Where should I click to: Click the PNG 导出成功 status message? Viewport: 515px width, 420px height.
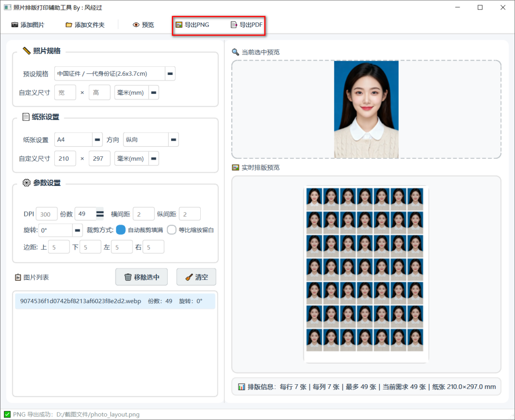(x=76, y=414)
